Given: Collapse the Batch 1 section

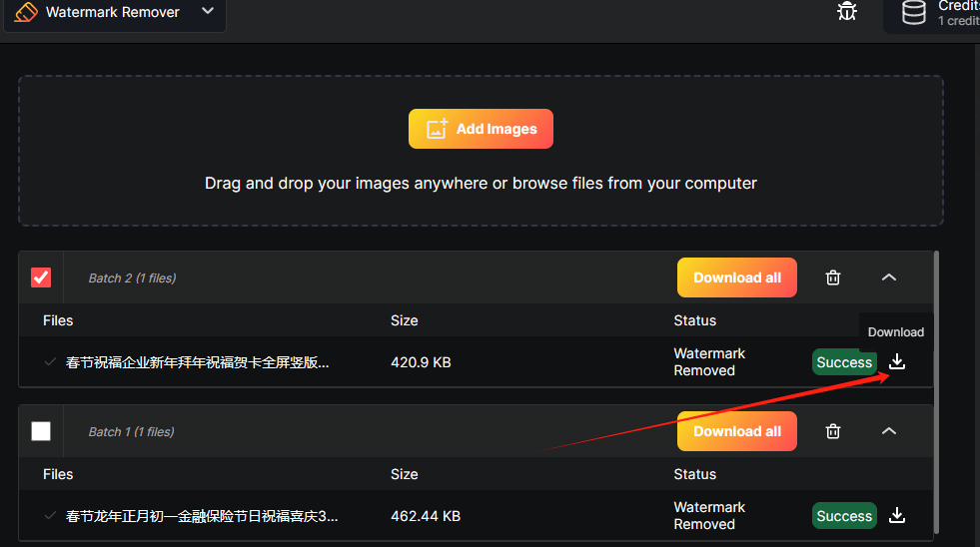Looking at the screenshot, I should [889, 431].
